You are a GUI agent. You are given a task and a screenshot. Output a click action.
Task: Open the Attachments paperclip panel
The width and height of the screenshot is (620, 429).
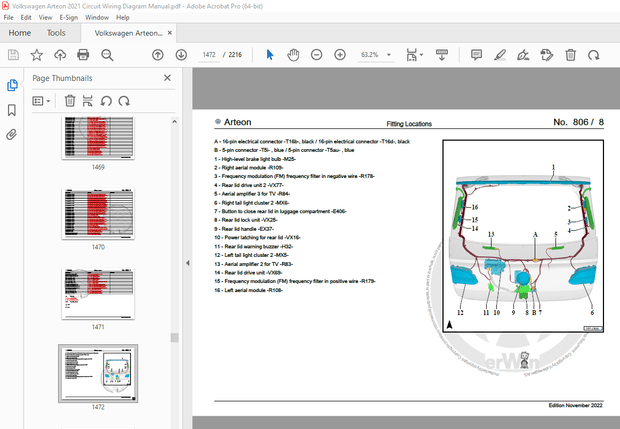point(12,135)
